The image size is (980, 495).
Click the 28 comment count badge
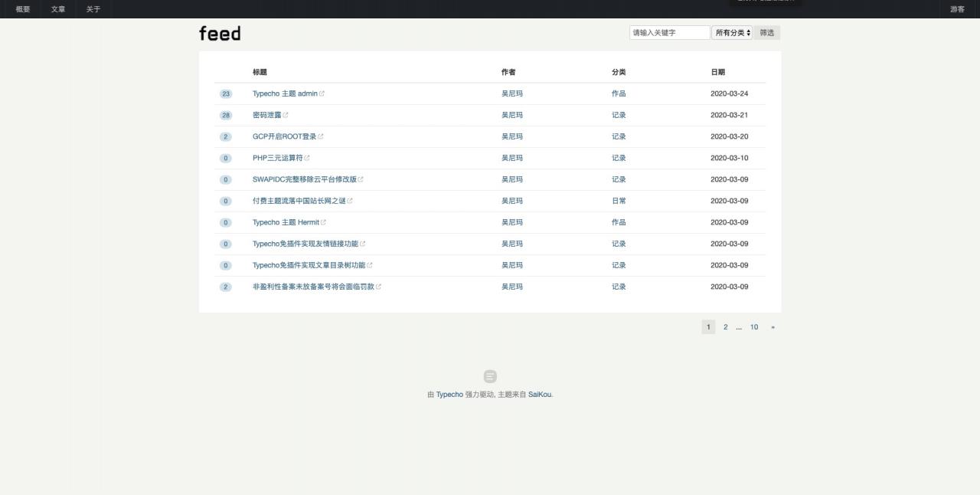(x=226, y=115)
